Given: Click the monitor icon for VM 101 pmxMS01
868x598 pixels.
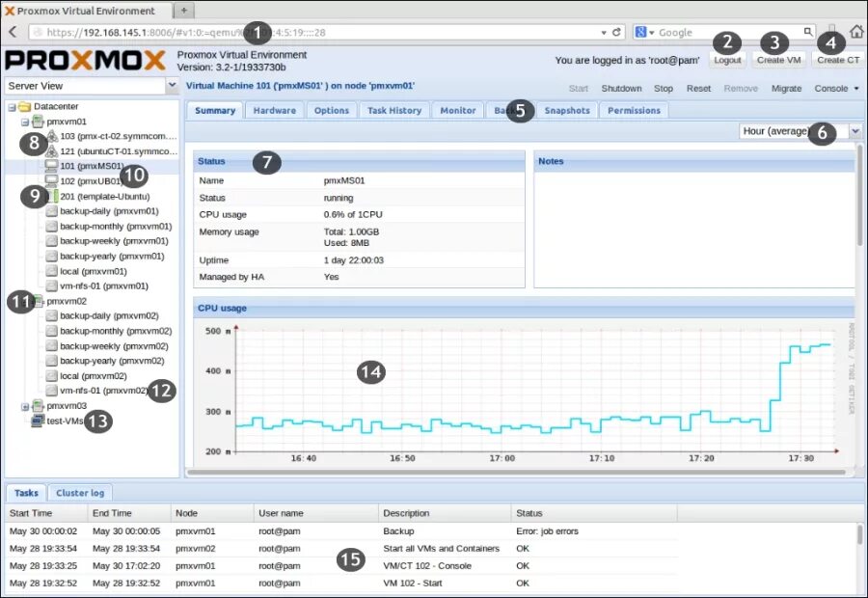Looking at the screenshot, I should tap(51, 166).
